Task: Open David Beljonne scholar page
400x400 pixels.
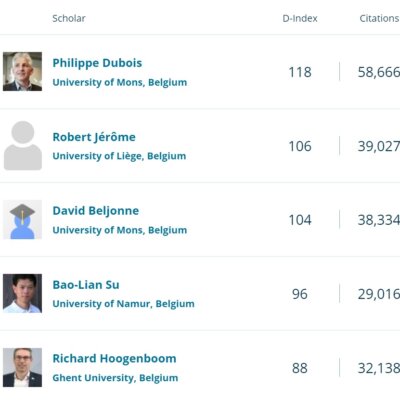Action: (x=96, y=211)
